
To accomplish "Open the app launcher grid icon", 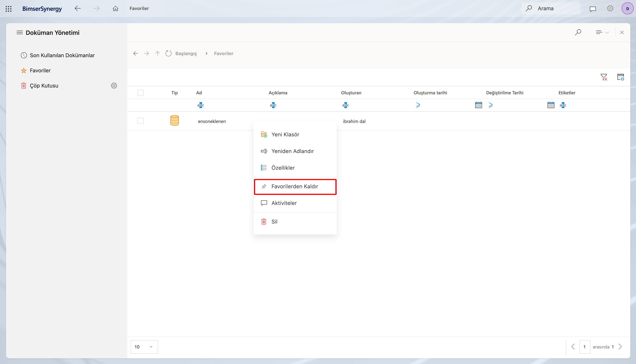I will click(9, 9).
